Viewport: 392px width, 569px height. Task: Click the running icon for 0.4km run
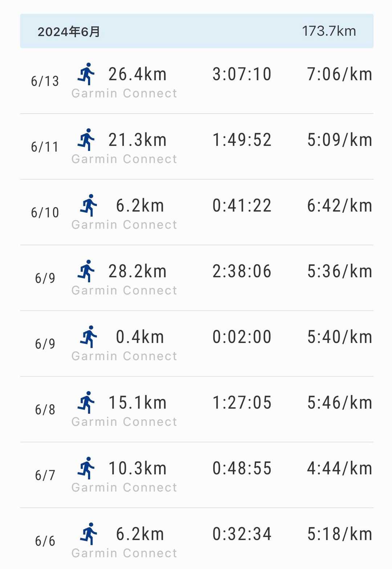click(x=89, y=337)
